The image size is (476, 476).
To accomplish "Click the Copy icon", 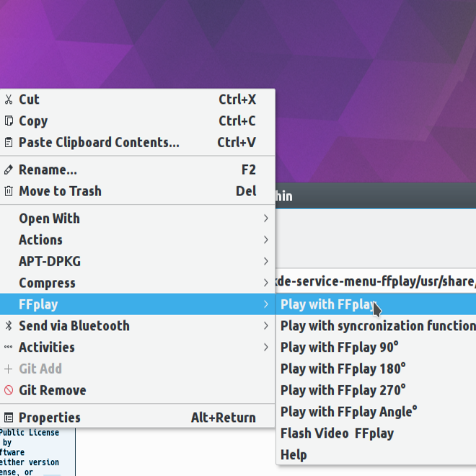I will tap(9, 121).
